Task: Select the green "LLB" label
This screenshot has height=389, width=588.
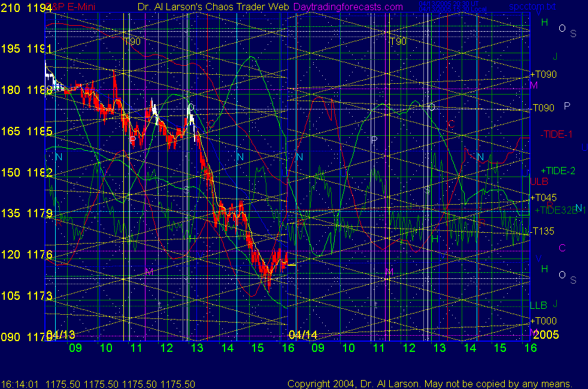Action: click(538, 305)
